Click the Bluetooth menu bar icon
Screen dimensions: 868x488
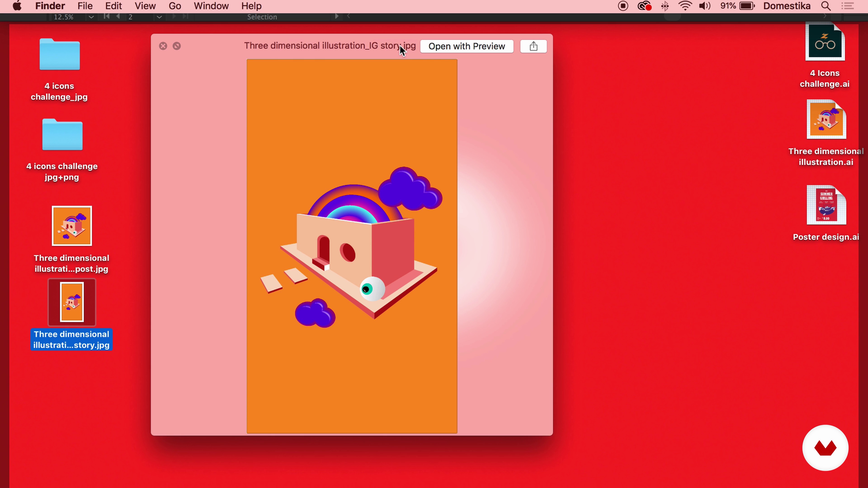click(x=665, y=6)
